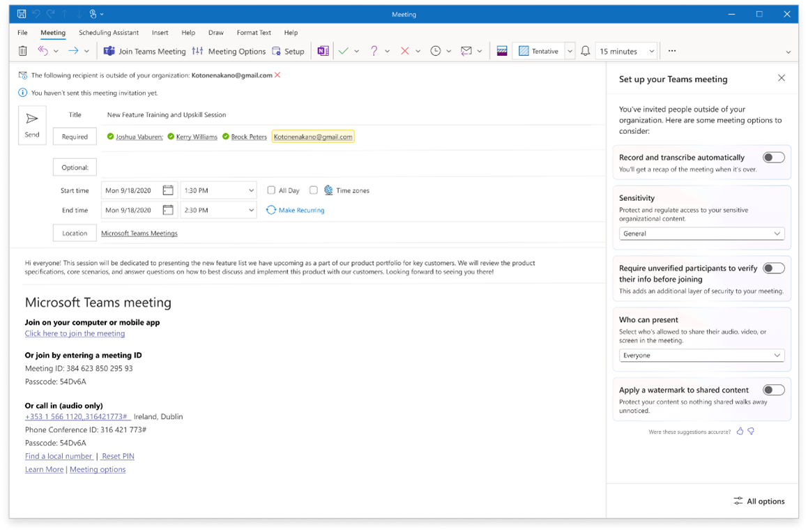Open Meeting Options in the ribbon
This screenshot has width=808, height=532.
click(229, 51)
